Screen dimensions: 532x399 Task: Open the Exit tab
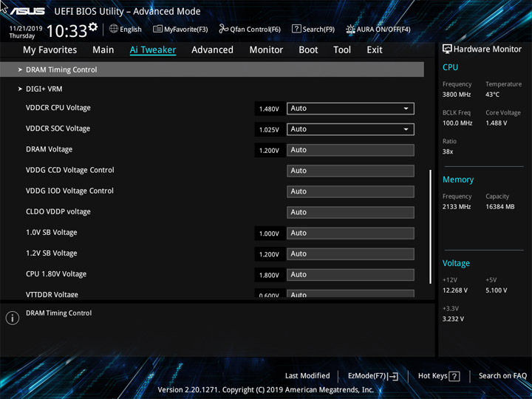point(374,50)
